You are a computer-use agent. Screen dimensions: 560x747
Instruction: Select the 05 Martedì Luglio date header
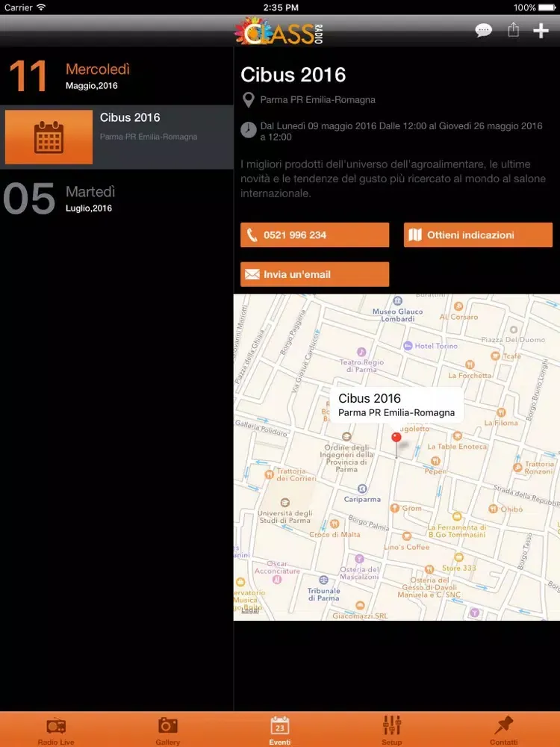[116, 198]
